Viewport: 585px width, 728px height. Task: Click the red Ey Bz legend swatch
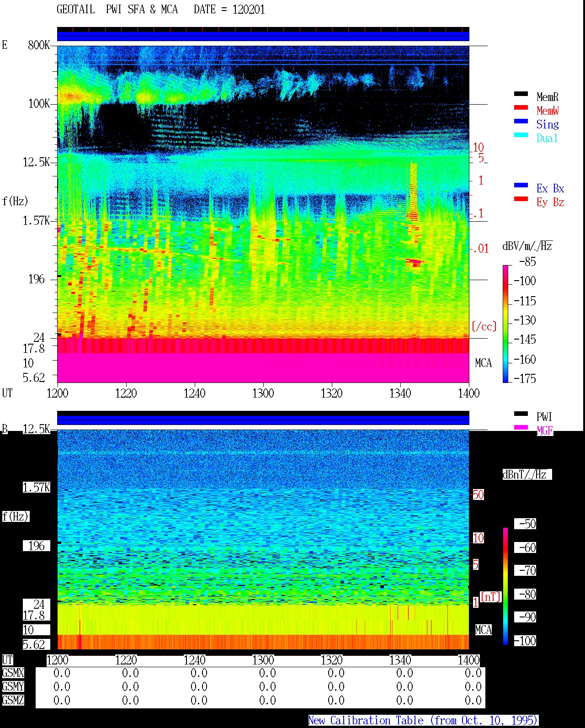pyautogui.click(x=521, y=199)
